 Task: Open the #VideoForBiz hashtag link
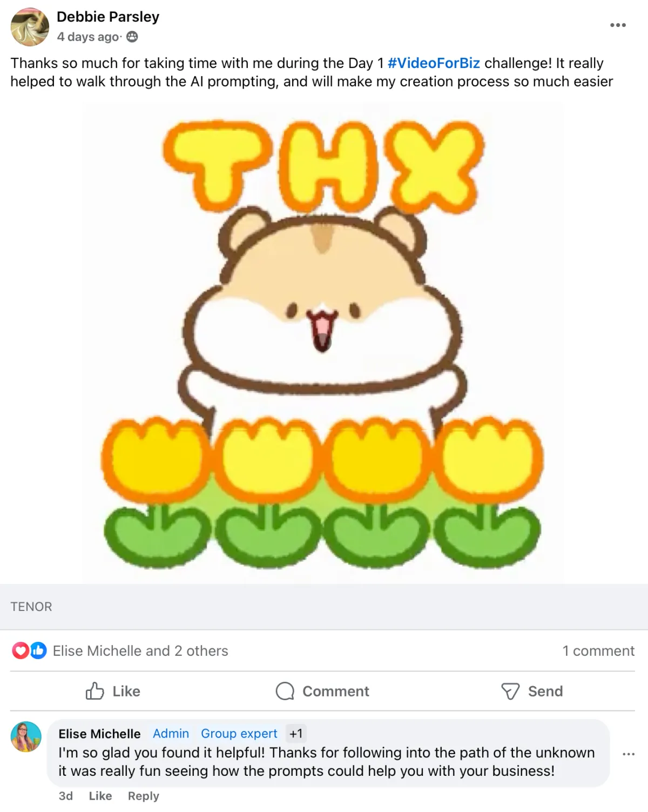pyautogui.click(x=434, y=63)
